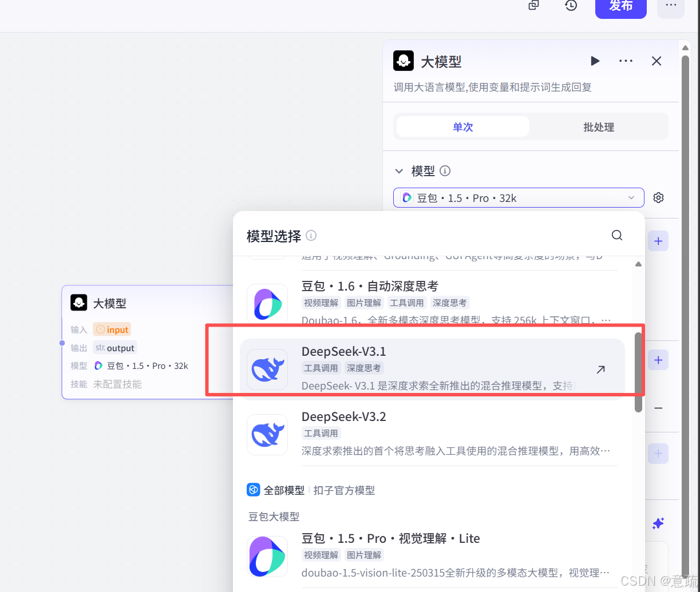The image size is (700, 592).
Task: Open the 大模型 panel more options ellipsis
Action: point(626,61)
